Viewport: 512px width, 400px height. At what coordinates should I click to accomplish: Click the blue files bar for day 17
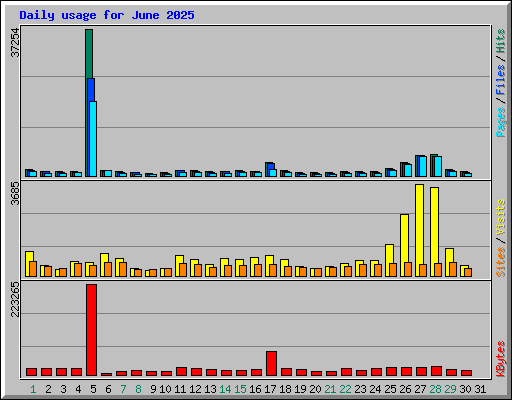271,166
